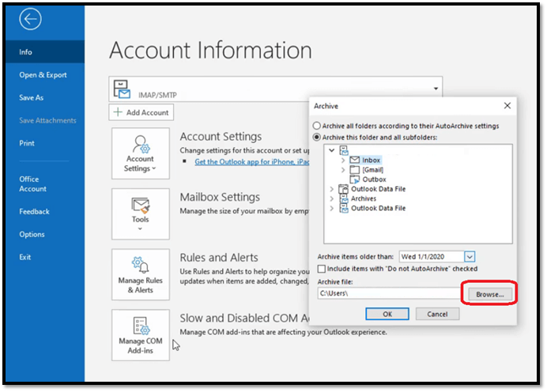
Task: Expand the first Outlook Data File node
Action: click(x=332, y=189)
